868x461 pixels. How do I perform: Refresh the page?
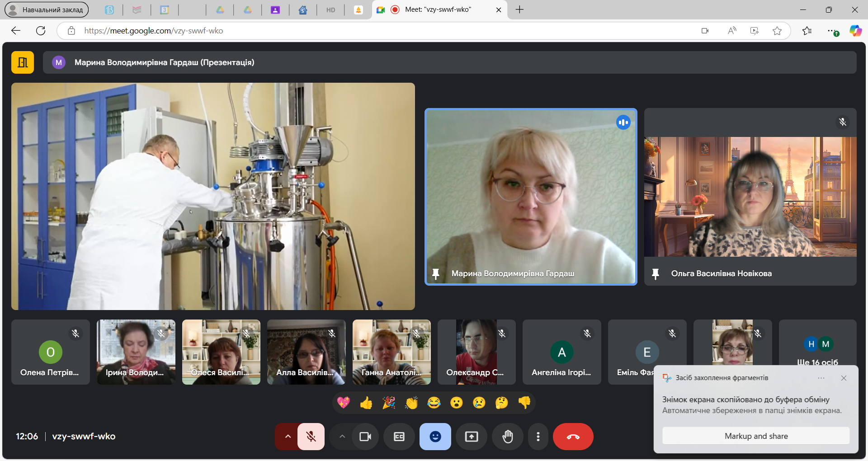pyautogui.click(x=41, y=31)
